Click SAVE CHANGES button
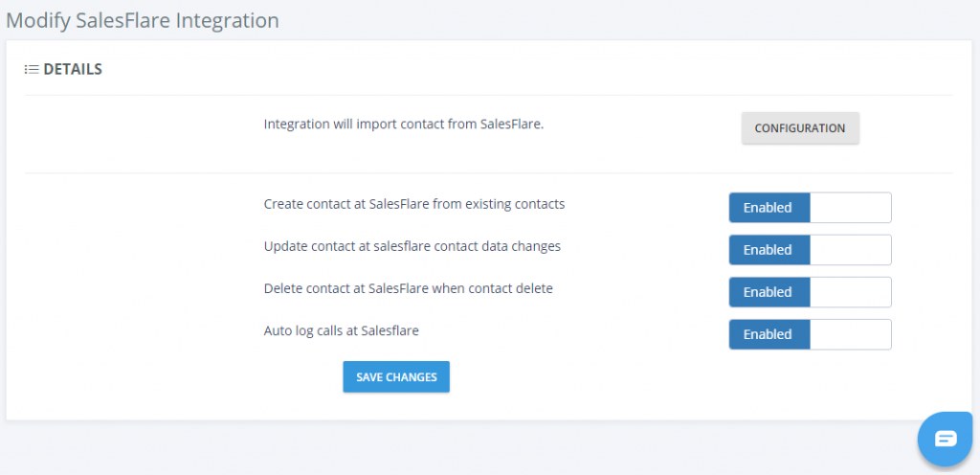980x475 pixels. 396,377
